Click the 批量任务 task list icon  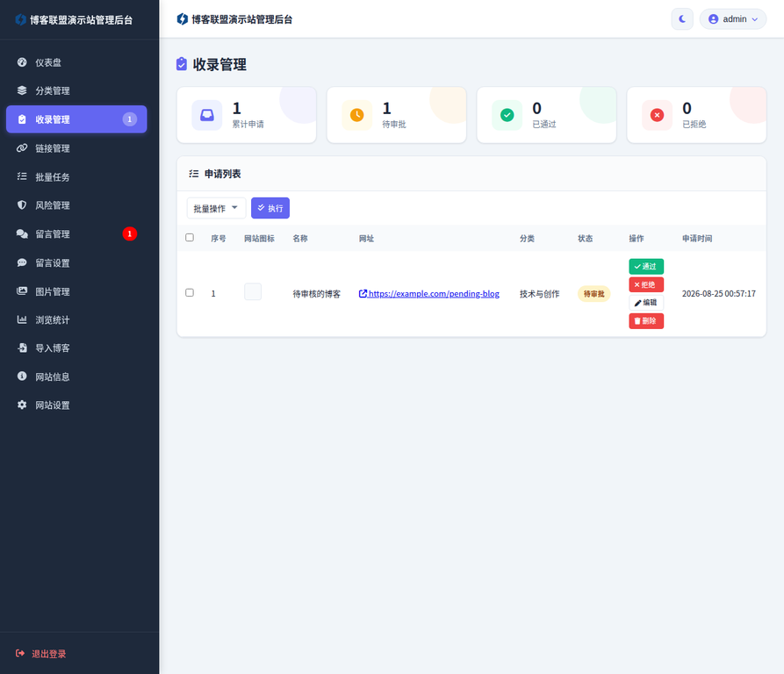point(22,176)
